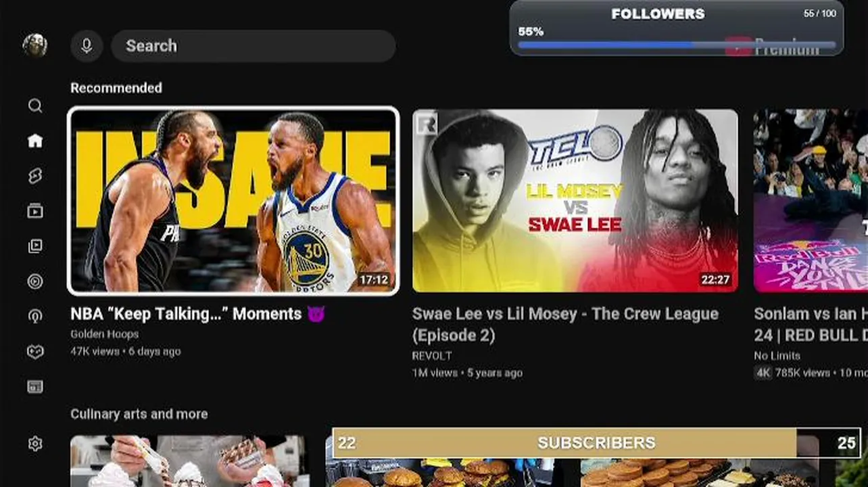Click the "Culinary arts and more" heading
The image size is (868, 487).
pos(139,414)
